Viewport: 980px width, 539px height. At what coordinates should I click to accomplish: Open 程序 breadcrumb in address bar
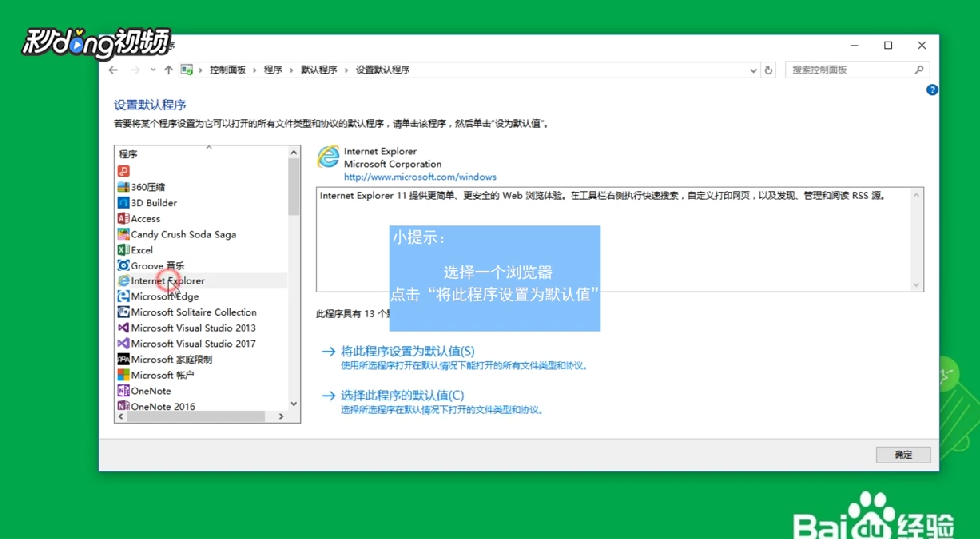273,70
